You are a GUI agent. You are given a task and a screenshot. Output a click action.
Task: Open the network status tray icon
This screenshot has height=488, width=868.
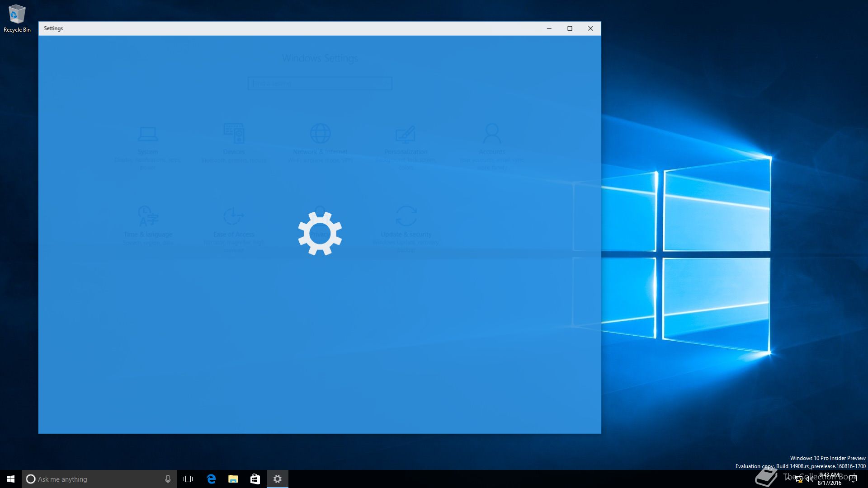799,479
